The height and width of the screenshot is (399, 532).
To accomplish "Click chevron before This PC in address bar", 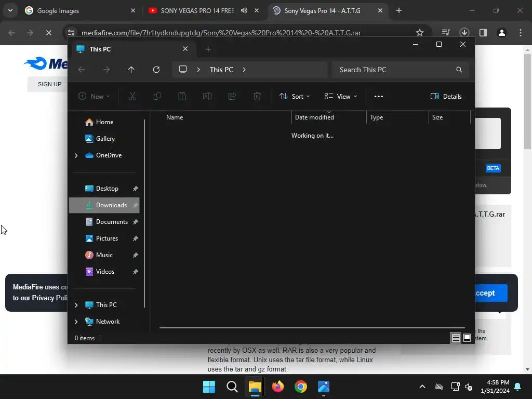I will pos(198,70).
